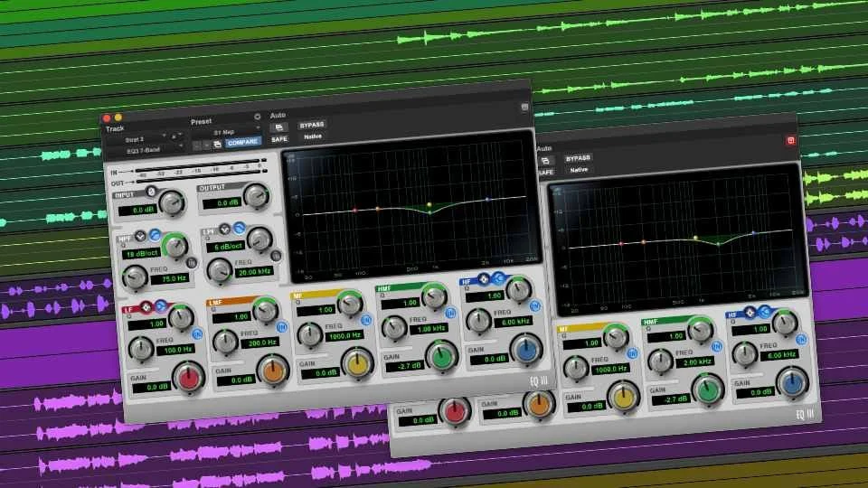Viewport: 868px width, 488px height.
Task: Click the red target icon in back window
Action: click(x=790, y=141)
